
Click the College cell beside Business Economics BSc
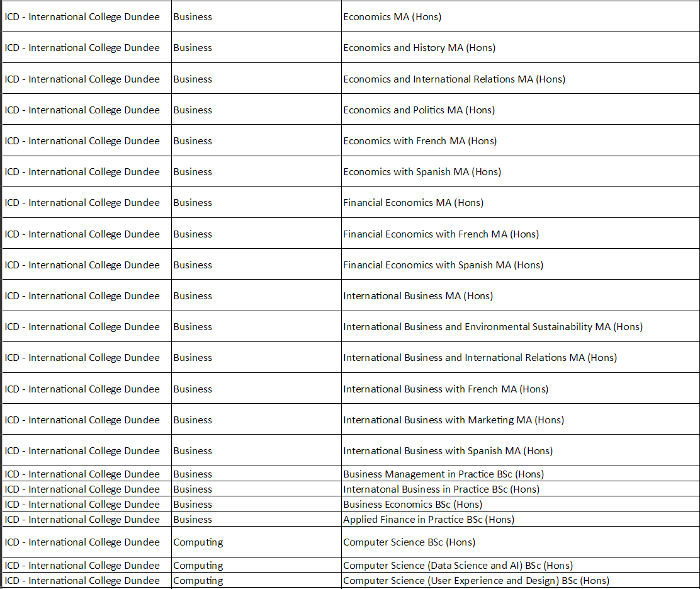[x=87, y=504]
